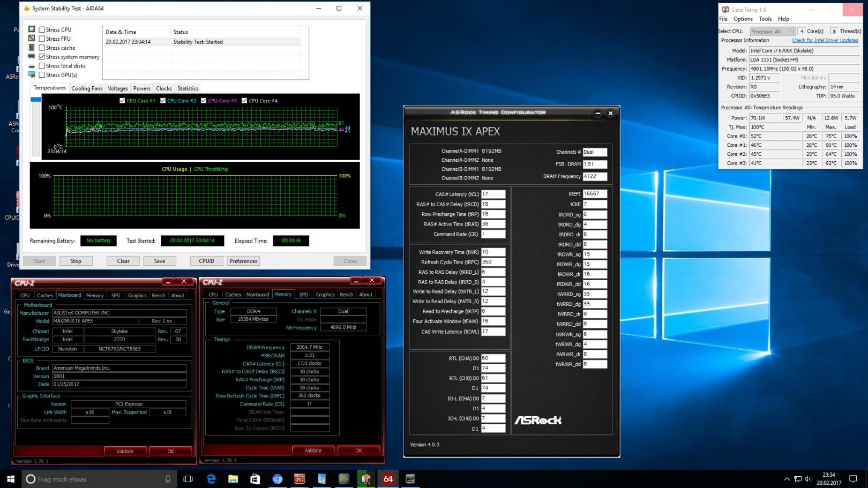The image size is (868, 488).
Task: Click the blue vertical graph scale slider
Action: (x=36, y=100)
